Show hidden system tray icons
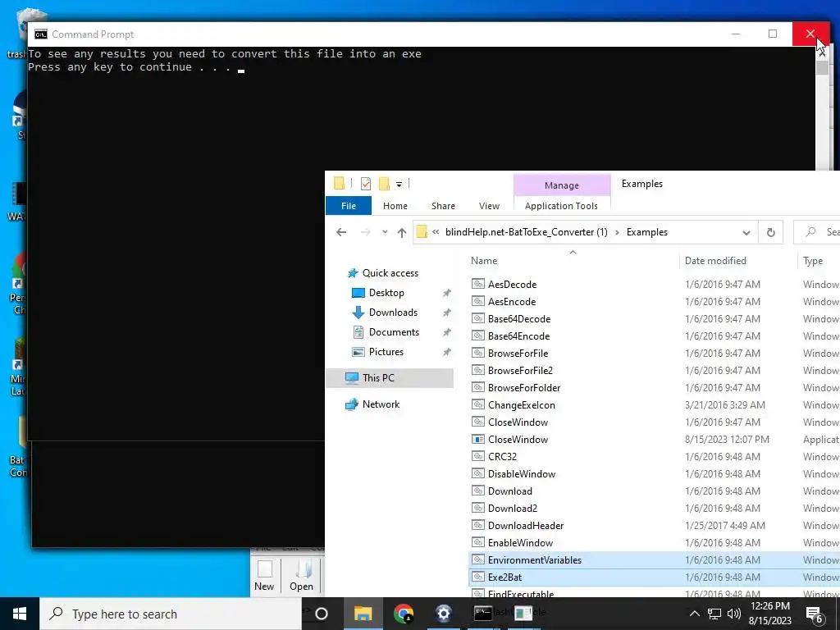This screenshot has height=630, width=840. (x=694, y=614)
